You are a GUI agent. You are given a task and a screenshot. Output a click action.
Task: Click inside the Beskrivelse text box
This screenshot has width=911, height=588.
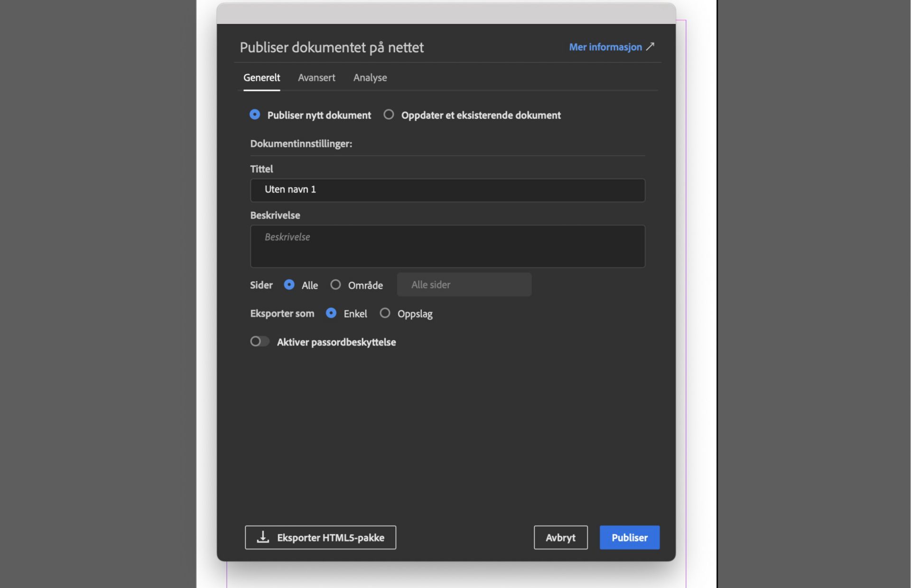(446, 246)
